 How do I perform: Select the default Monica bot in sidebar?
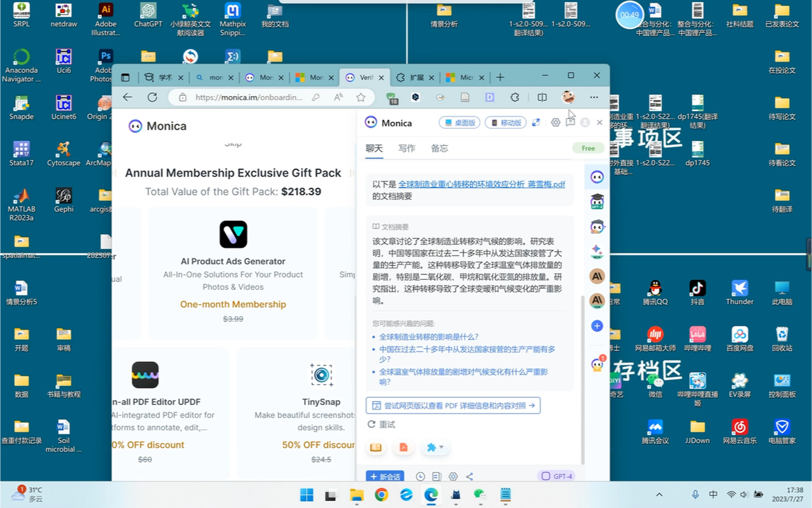pyautogui.click(x=596, y=177)
